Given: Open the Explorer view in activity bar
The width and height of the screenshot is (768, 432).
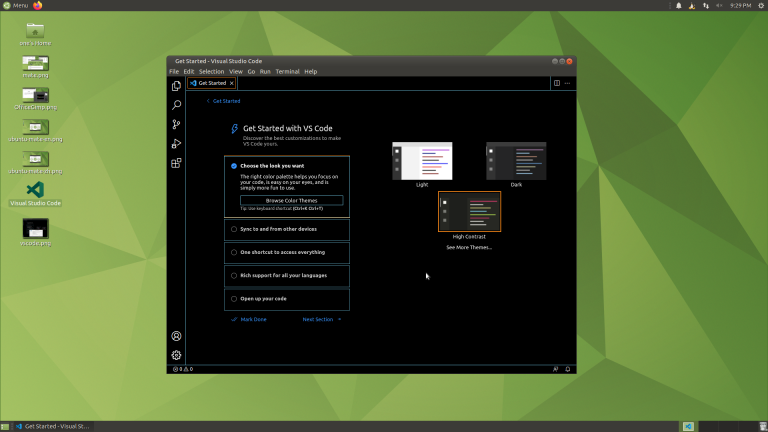Looking at the screenshot, I should [176, 86].
